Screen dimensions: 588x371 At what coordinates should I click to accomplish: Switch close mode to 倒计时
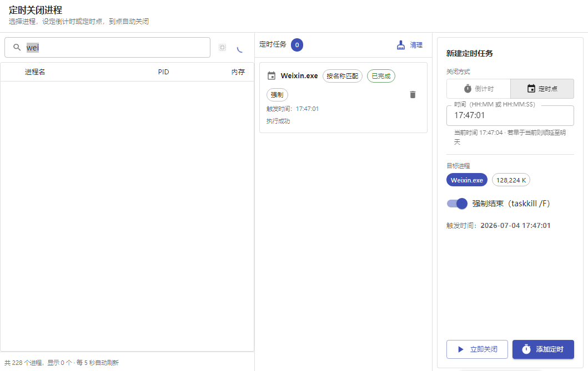tap(479, 89)
